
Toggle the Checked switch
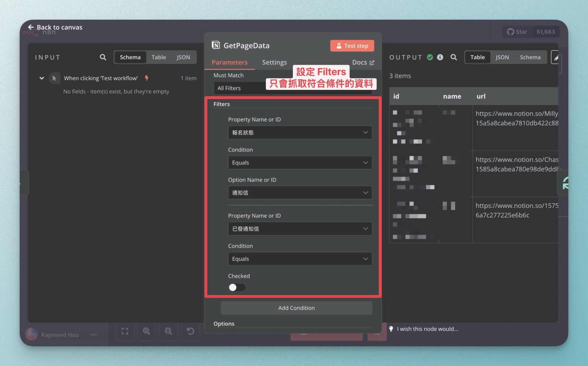click(x=237, y=287)
